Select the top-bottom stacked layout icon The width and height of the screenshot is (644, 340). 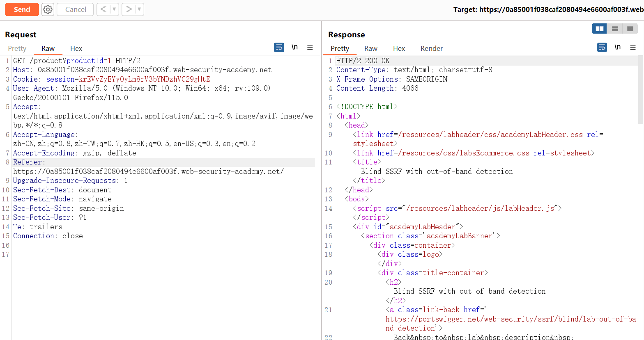[615, 29]
